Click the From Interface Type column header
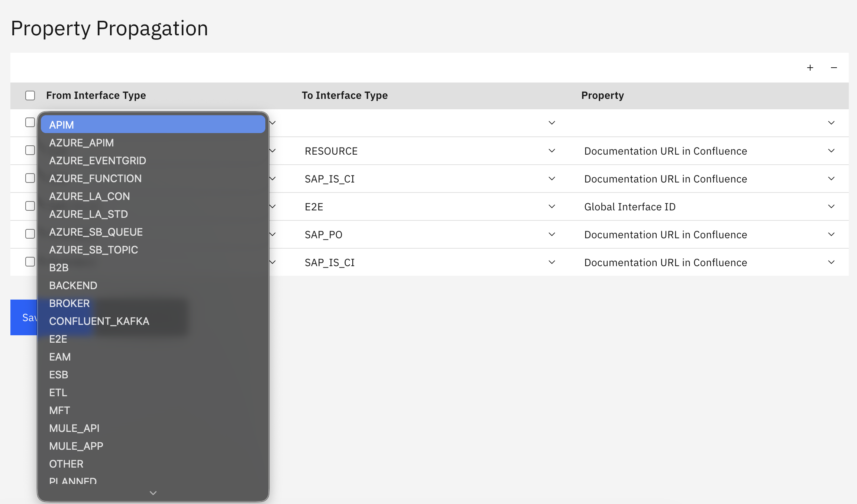 (x=96, y=96)
